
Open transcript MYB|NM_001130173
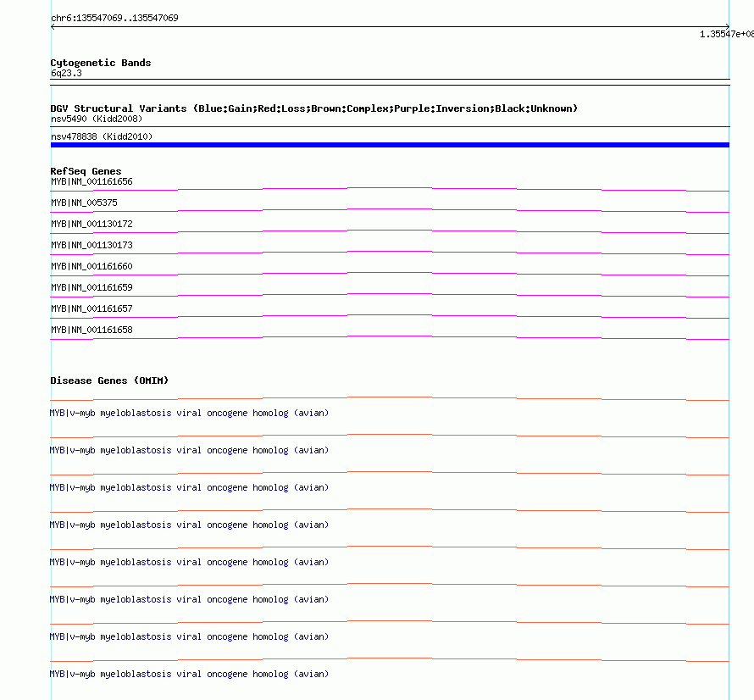pyautogui.click(x=91, y=246)
